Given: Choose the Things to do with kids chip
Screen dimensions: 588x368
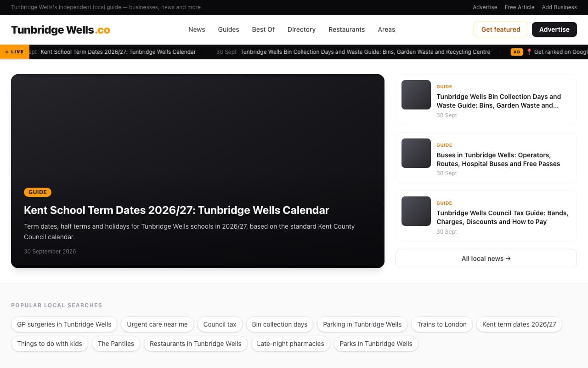Looking at the screenshot, I should point(50,344).
